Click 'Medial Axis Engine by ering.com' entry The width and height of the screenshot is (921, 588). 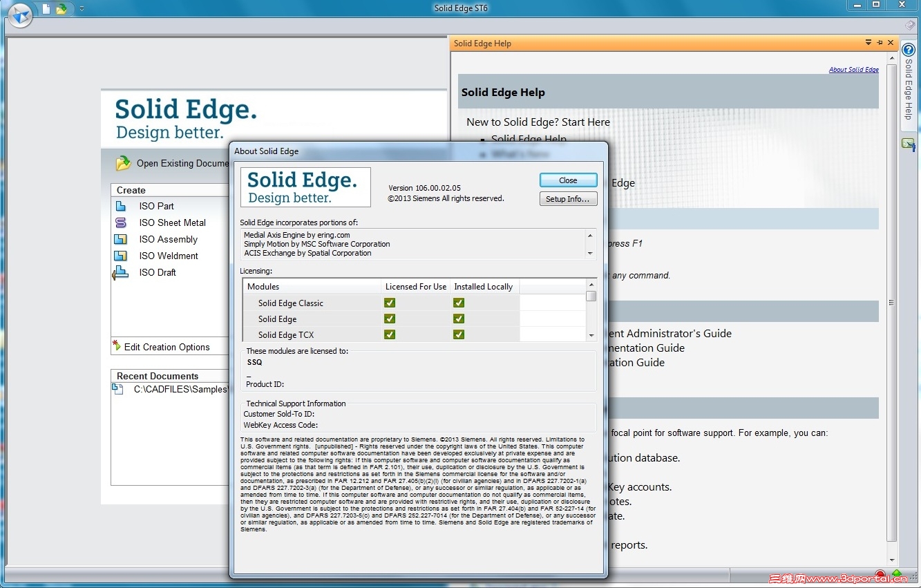click(296, 235)
